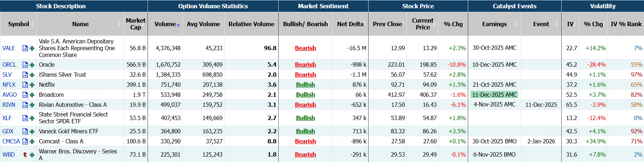The width and height of the screenshot is (644, 162).
Task: Click the IV % Rank column header
Action: 626,24
